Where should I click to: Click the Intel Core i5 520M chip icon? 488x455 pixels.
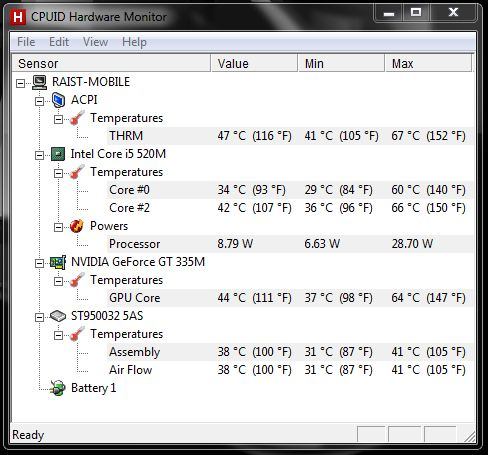point(58,154)
